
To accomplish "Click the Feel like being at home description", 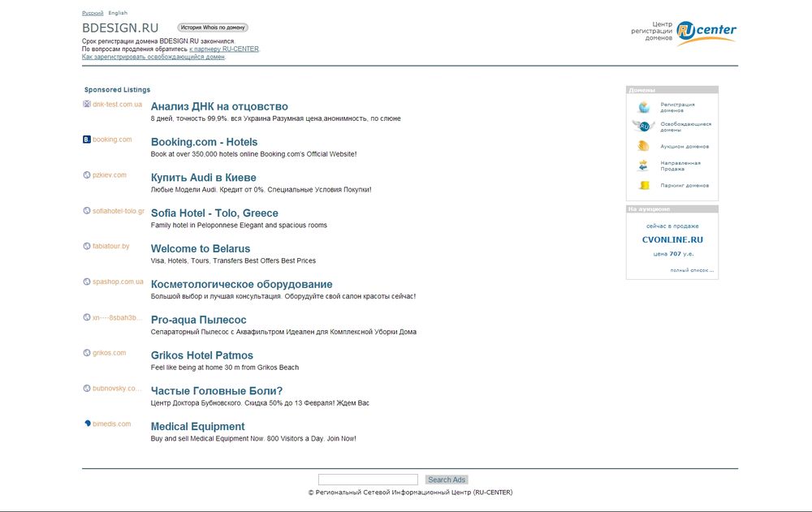I will 225,368.
